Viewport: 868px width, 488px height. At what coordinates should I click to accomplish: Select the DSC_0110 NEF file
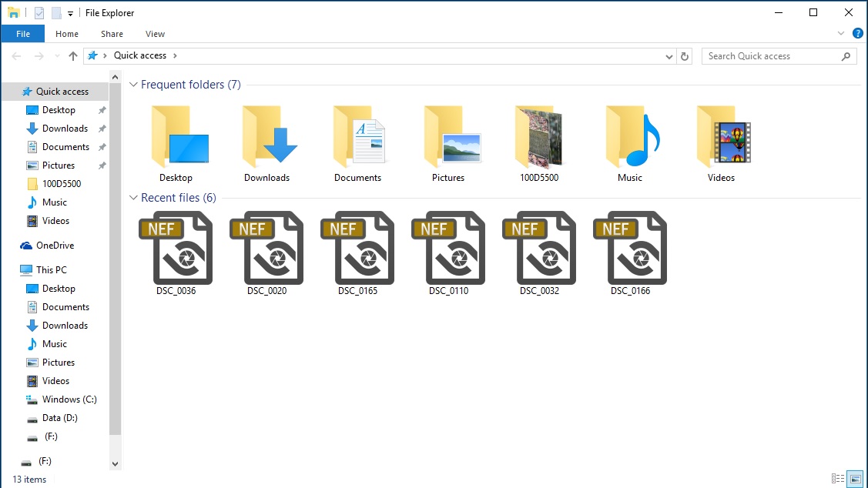coord(448,253)
